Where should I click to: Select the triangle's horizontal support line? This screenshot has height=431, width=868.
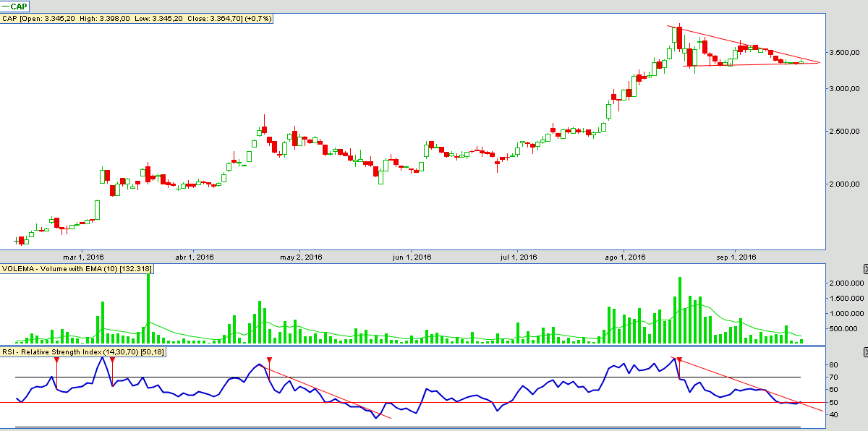click(752, 64)
